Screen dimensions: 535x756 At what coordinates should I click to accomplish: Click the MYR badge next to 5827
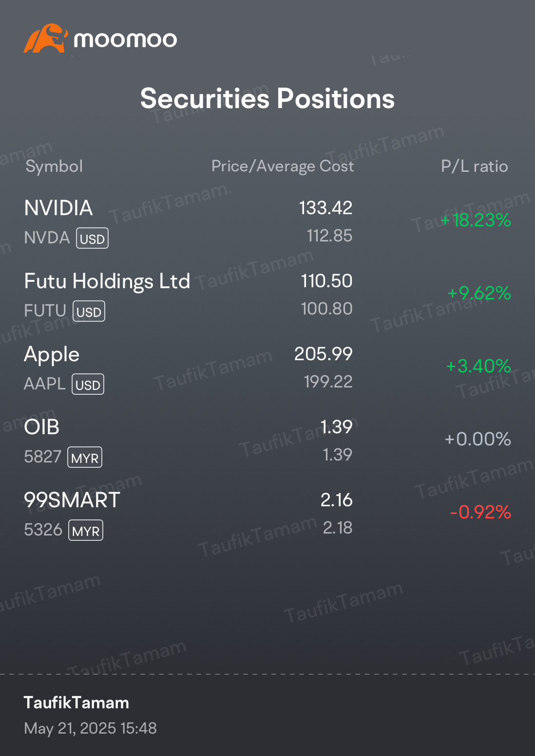[x=85, y=458]
